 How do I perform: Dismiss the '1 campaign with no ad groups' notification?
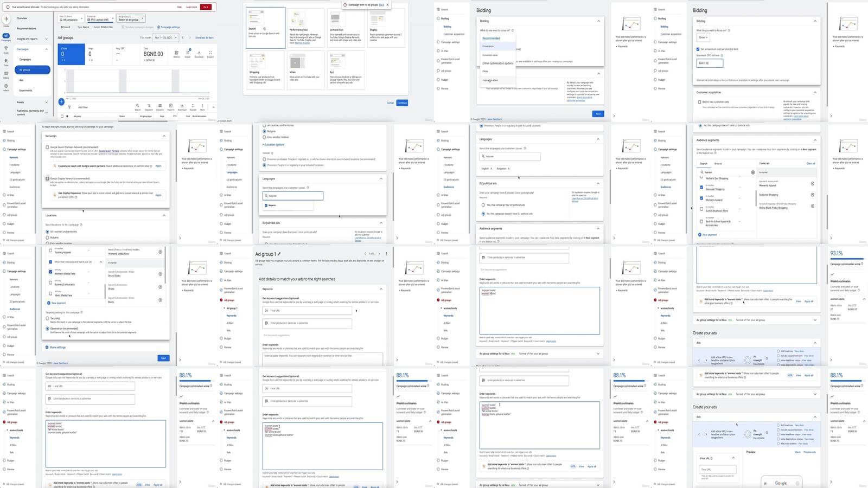click(x=387, y=5)
